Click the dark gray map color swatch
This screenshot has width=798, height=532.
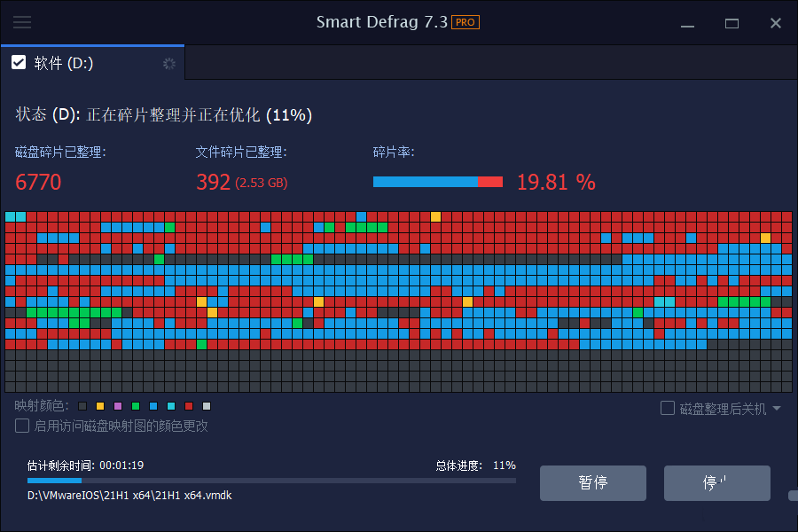pos(82,406)
